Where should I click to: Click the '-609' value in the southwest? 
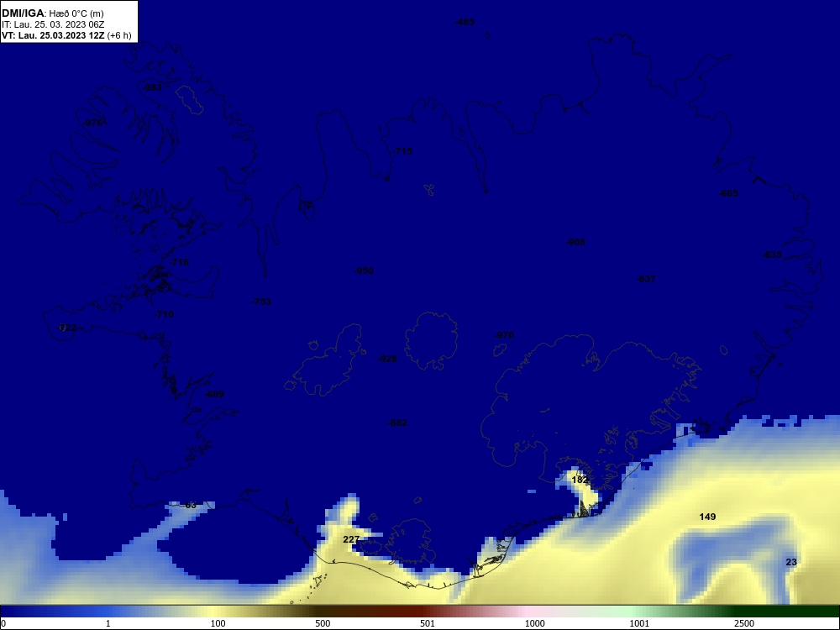pos(214,394)
